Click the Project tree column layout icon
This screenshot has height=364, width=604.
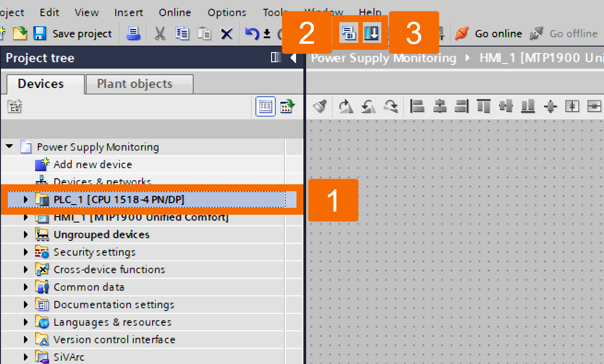pos(276,58)
